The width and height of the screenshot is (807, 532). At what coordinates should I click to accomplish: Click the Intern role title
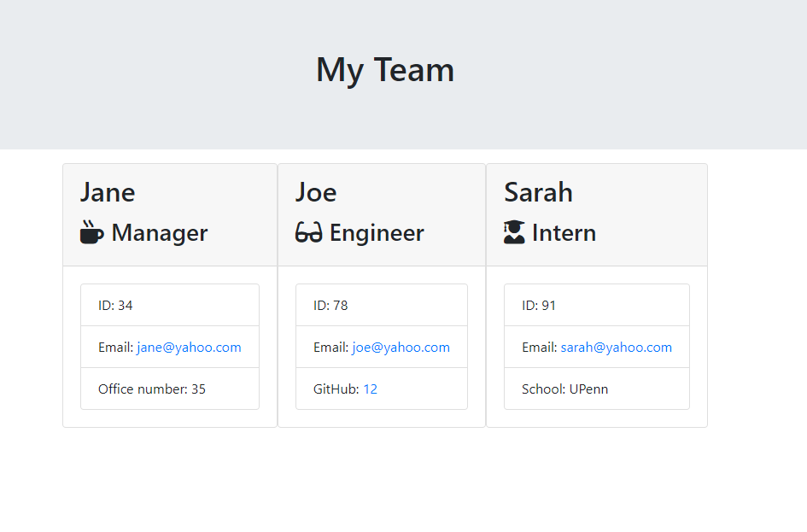pyautogui.click(x=564, y=233)
